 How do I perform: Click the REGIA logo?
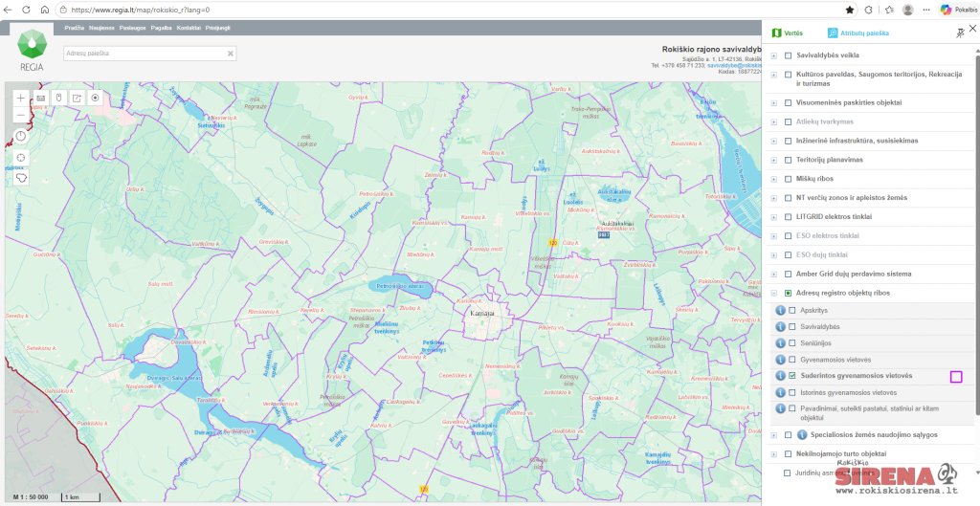tap(32, 51)
